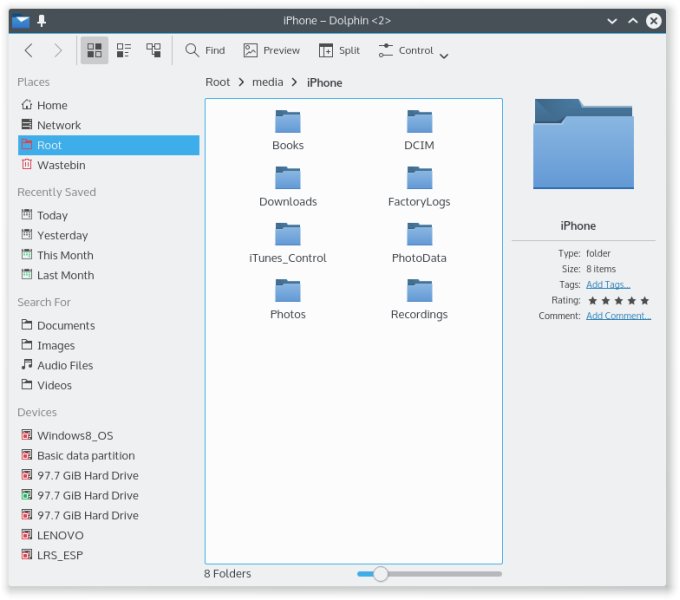Switch to Details tree view mode

click(153, 50)
